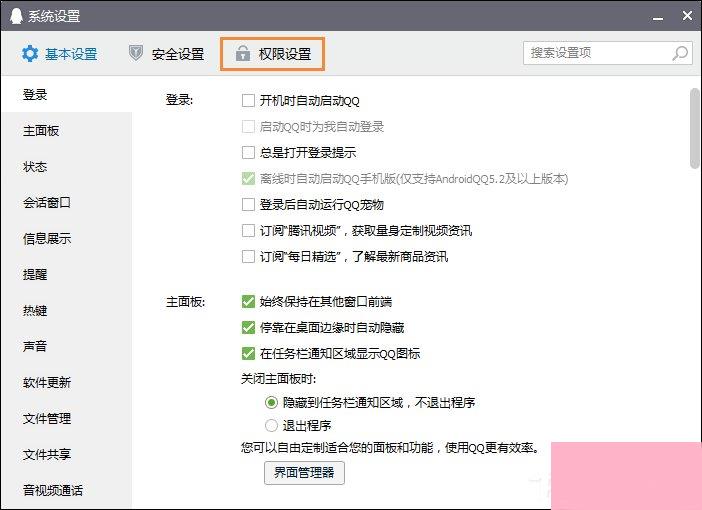Click the shield icon of 安全设置
This screenshot has height=510, width=702.
point(136,53)
